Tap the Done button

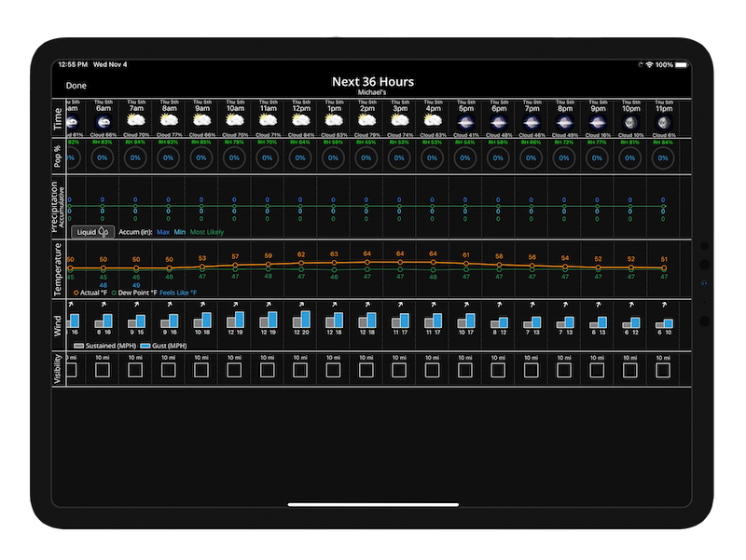76,85
